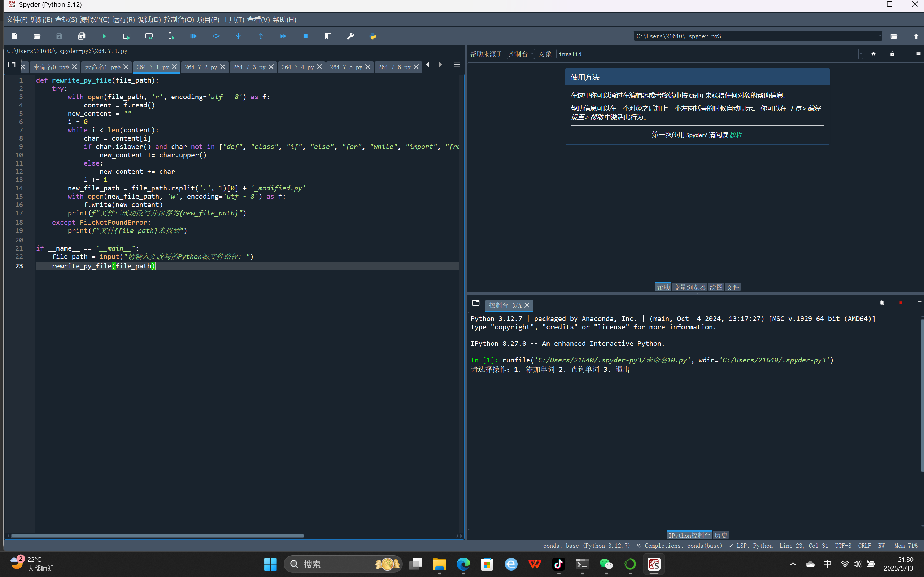Click the Run file green play icon

pos(104,36)
